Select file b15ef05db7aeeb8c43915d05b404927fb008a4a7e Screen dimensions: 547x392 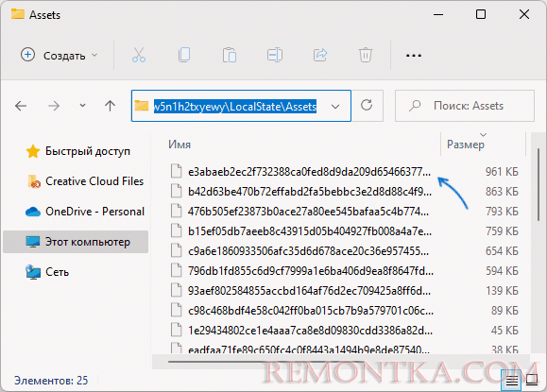tap(310, 231)
